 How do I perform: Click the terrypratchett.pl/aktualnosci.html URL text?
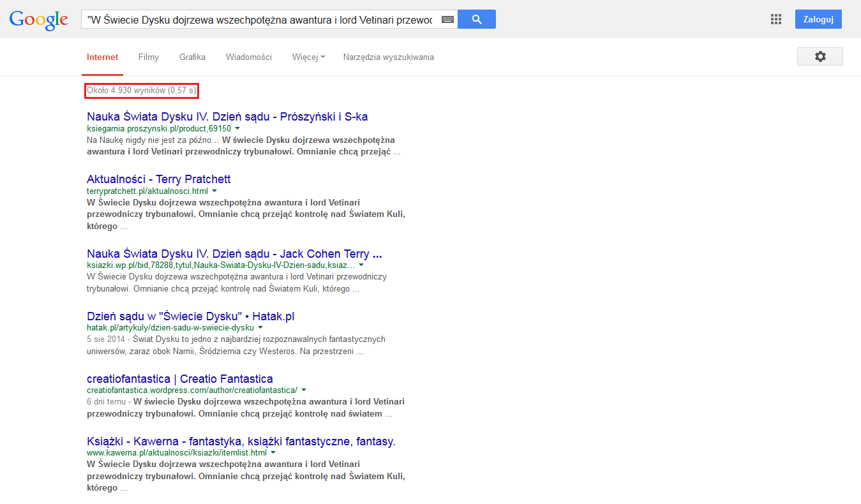(147, 191)
